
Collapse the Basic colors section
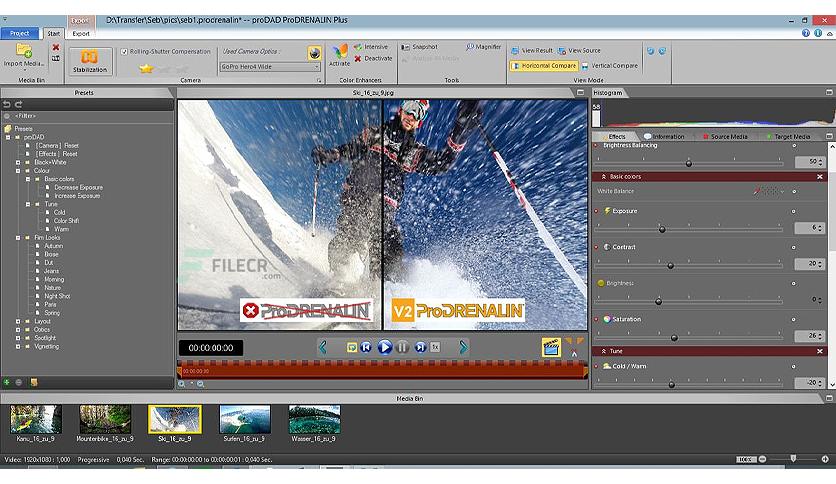coord(604,176)
